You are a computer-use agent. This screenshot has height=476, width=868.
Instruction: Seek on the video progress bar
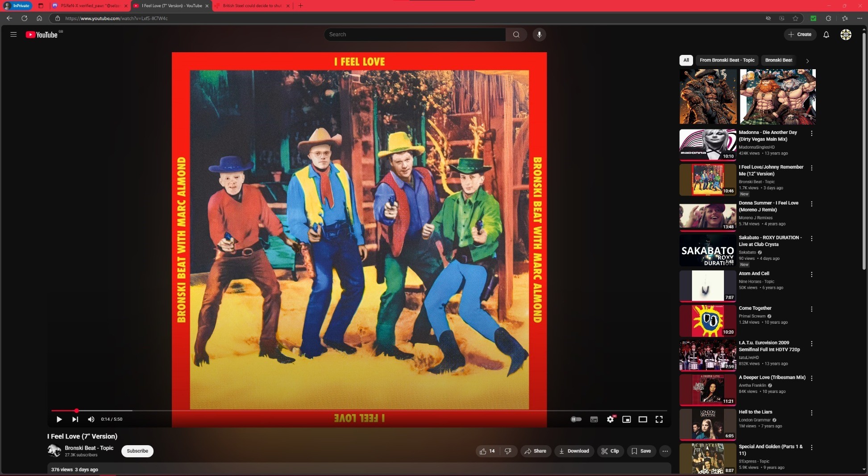pyautogui.click(x=359, y=410)
